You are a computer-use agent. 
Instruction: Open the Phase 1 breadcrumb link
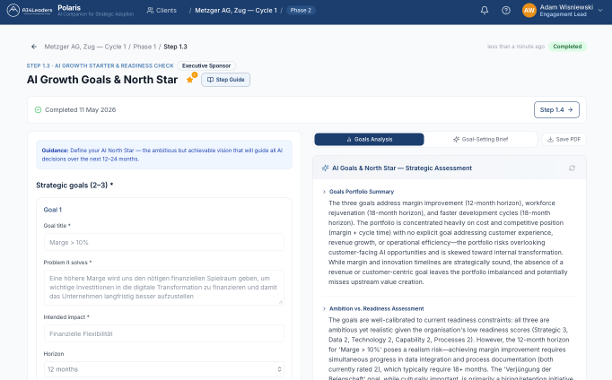tap(144, 46)
